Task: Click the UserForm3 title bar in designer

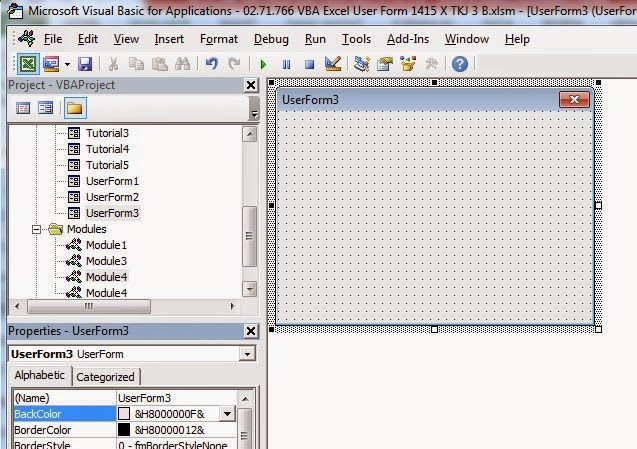Action: click(435, 100)
